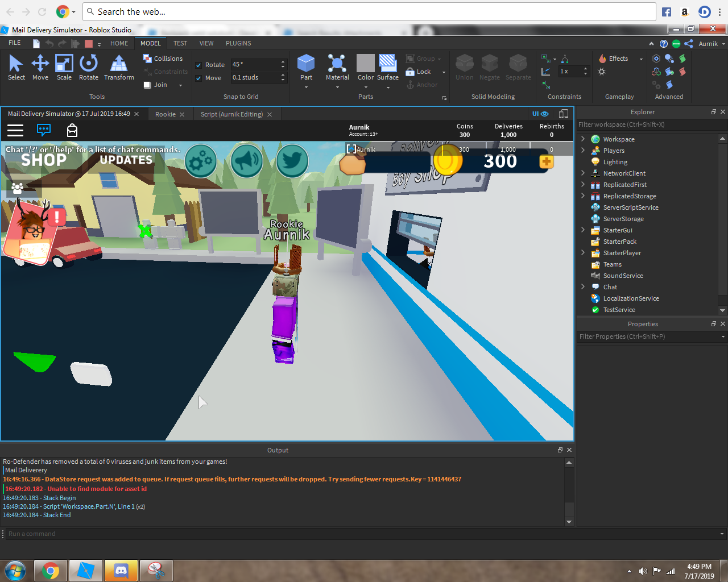
Task: Open the Join dropdown arrow
Action: pos(180,84)
